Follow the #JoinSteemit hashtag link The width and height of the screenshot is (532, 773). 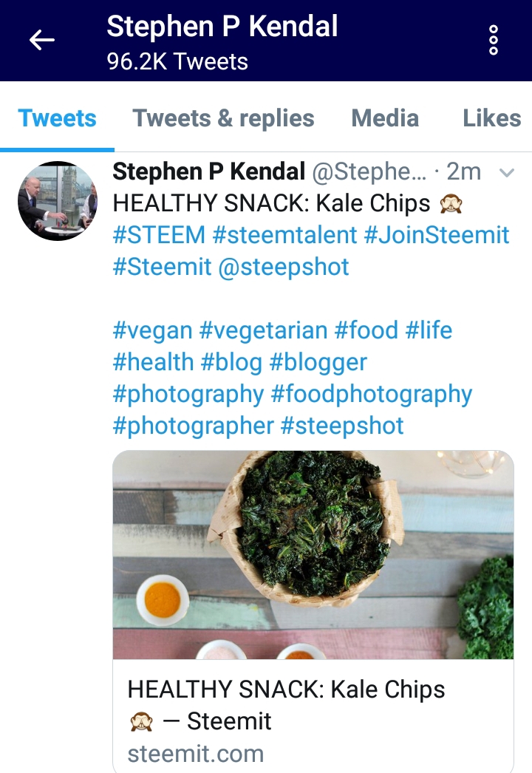coord(437,235)
